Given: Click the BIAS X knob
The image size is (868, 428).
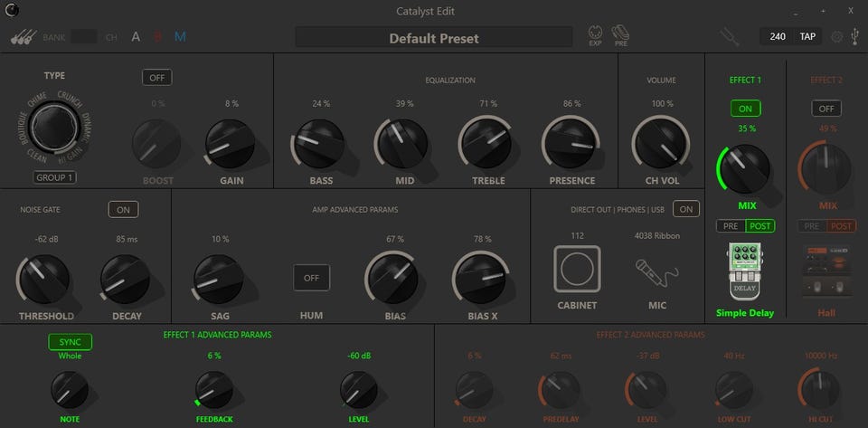Looking at the screenshot, I should point(480,279).
